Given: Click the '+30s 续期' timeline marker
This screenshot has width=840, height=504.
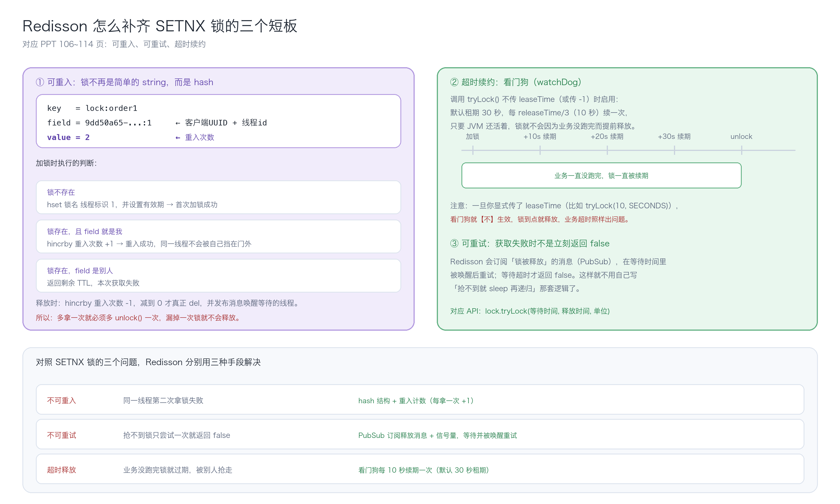Looking at the screenshot, I should [674, 137].
